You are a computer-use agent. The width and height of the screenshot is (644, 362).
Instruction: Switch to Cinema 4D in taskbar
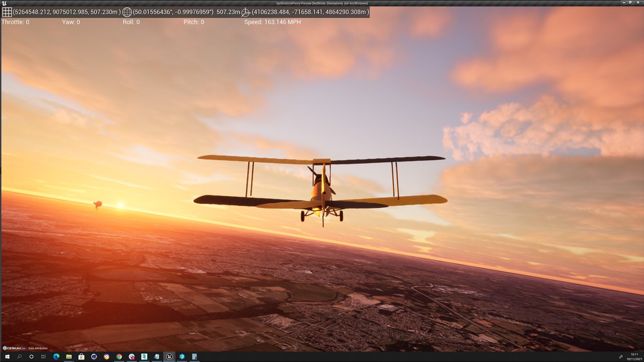[x=94, y=356]
